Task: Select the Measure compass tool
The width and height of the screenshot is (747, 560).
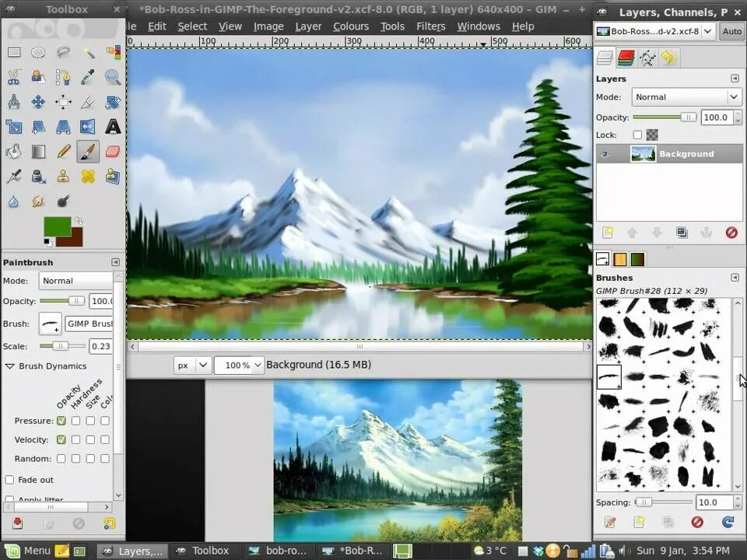Action: click(x=14, y=101)
